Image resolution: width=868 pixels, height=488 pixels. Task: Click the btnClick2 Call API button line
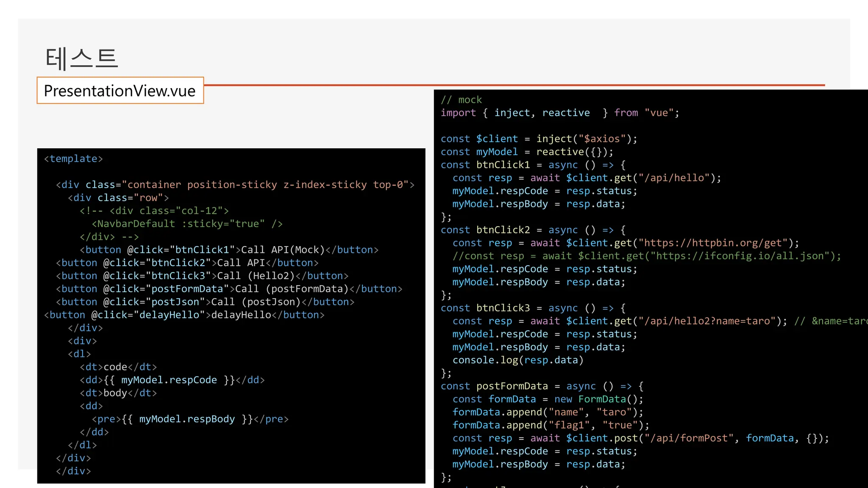[x=187, y=263]
